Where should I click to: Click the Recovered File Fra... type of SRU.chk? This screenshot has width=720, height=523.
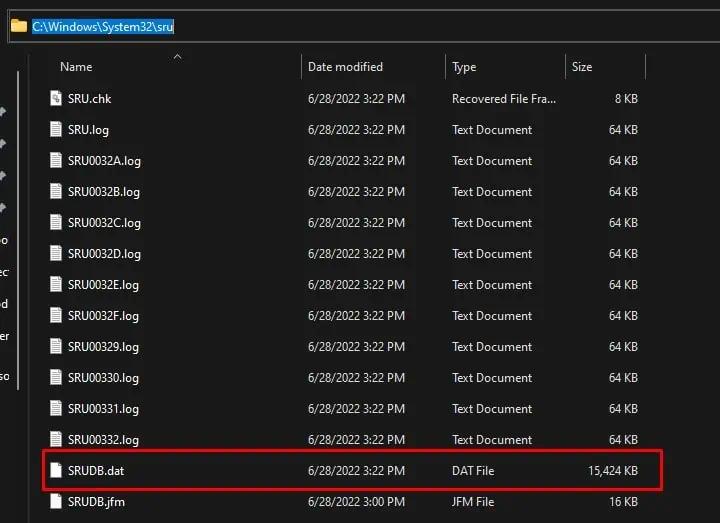(x=504, y=99)
